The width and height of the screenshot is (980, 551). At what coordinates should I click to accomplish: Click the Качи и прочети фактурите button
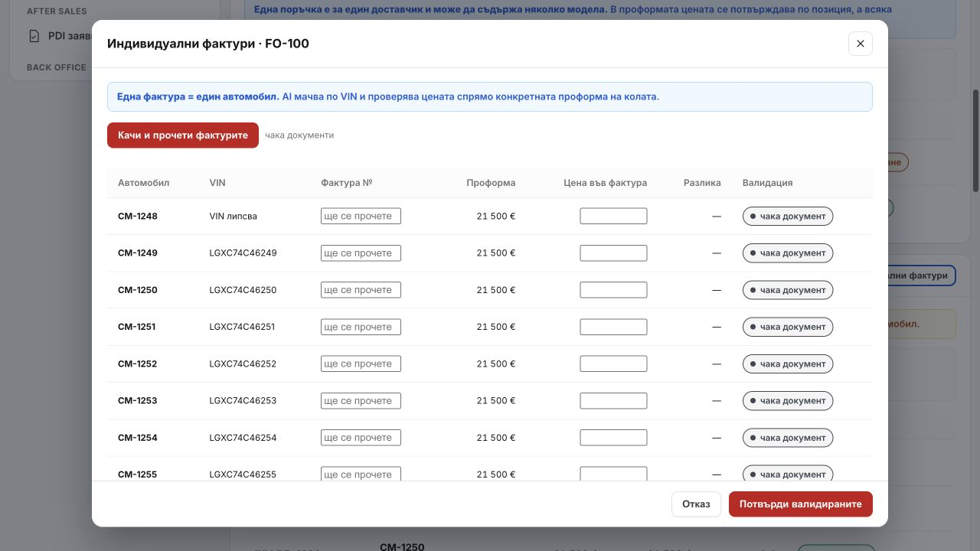[183, 135]
